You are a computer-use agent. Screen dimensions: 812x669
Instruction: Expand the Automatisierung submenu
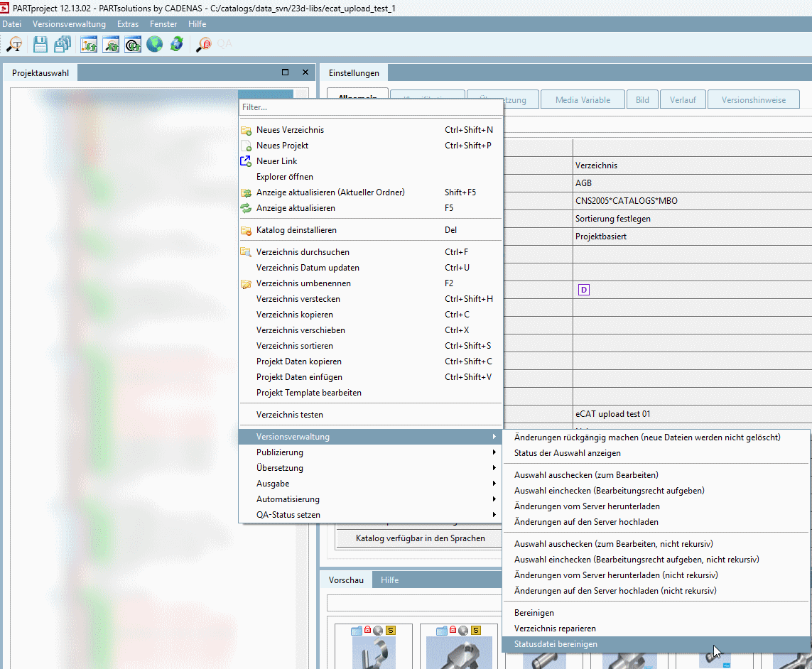click(370, 499)
